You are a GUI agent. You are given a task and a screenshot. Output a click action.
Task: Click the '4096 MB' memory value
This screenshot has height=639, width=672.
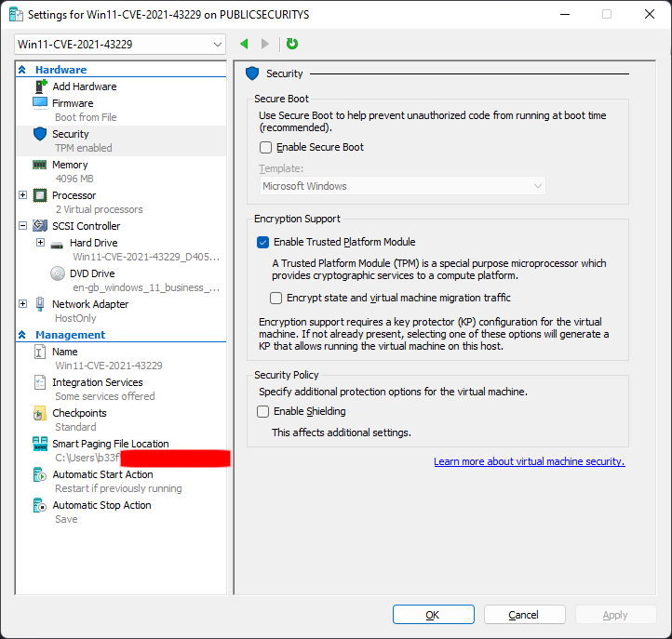point(74,179)
